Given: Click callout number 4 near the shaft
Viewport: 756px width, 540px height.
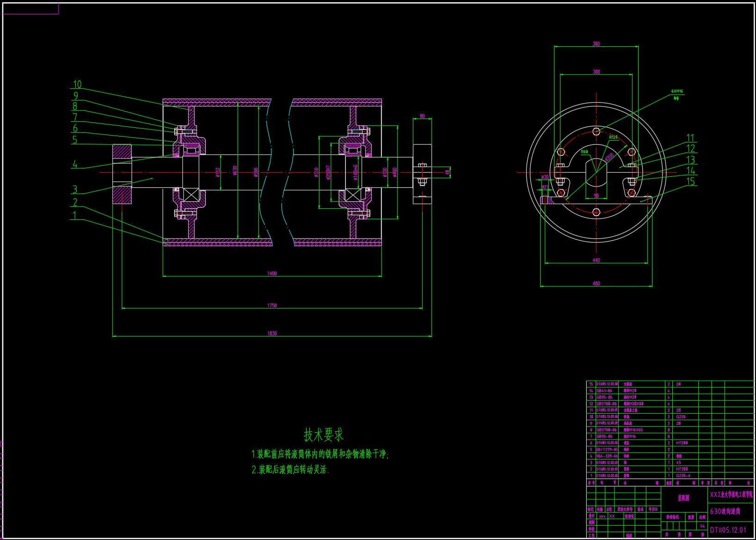Looking at the screenshot, I should click(75, 164).
